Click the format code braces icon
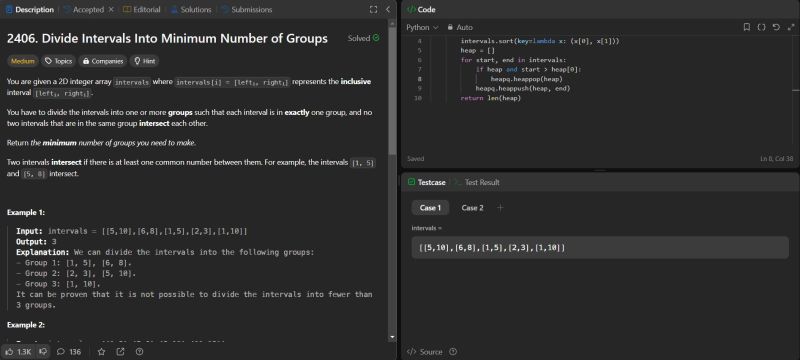This screenshot has width=800, height=360. [x=761, y=27]
